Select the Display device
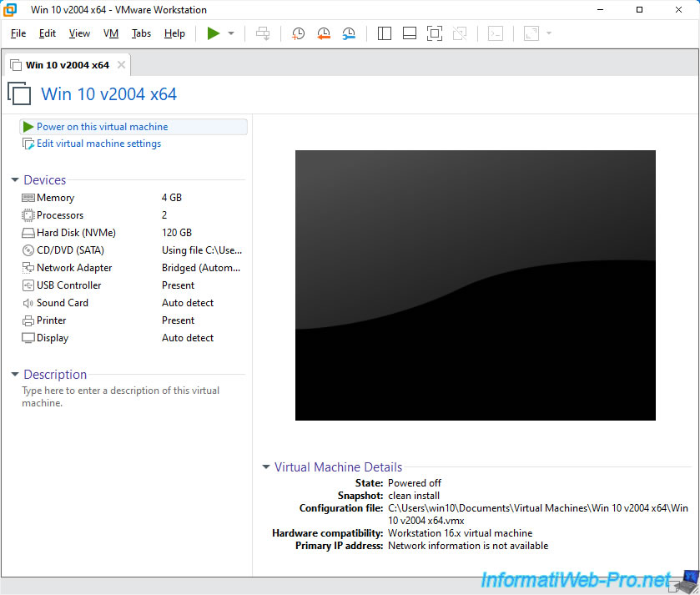The width and height of the screenshot is (700, 595). pos(133,338)
